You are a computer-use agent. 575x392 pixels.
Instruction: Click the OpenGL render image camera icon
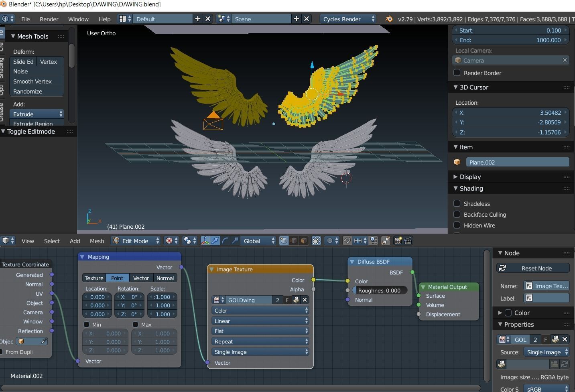(x=398, y=241)
